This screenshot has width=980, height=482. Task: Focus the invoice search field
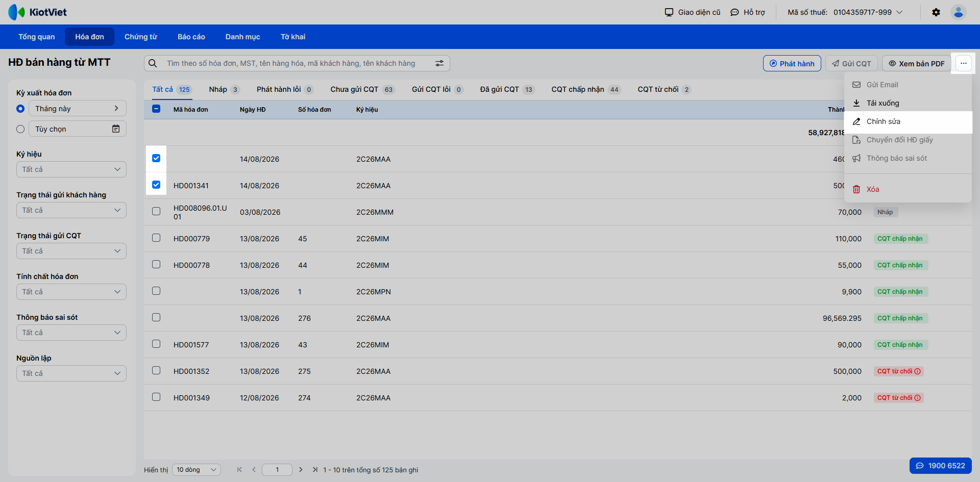click(296, 63)
